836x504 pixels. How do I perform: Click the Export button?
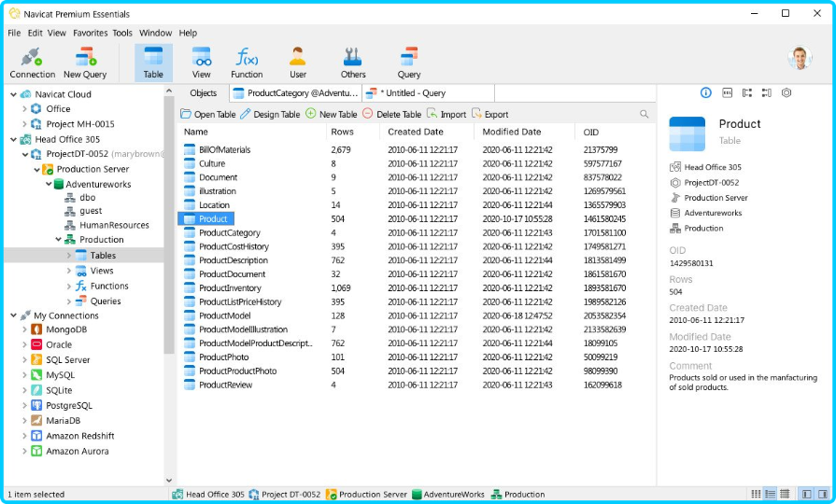point(489,114)
